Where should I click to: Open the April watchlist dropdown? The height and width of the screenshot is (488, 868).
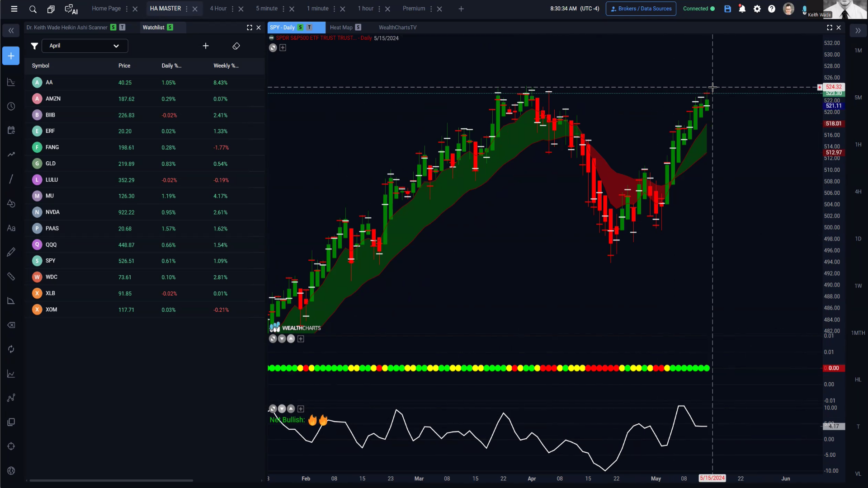[85, 46]
